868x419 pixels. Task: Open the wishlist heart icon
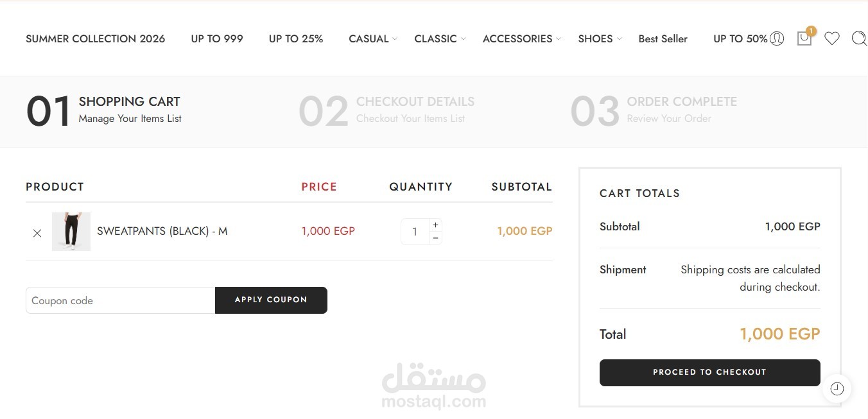832,38
